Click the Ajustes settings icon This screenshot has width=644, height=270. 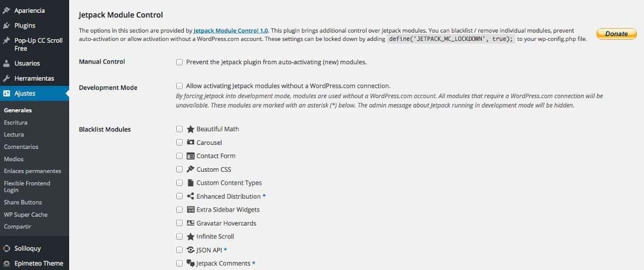(x=6, y=94)
